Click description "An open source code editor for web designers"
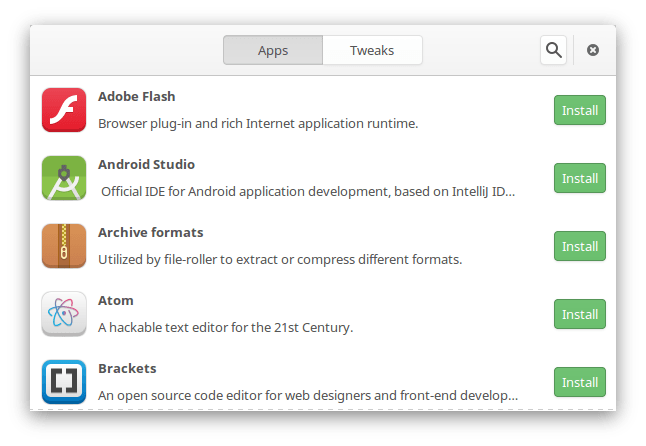 (235, 395)
